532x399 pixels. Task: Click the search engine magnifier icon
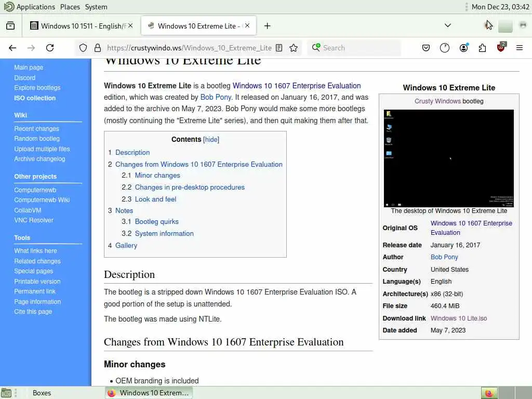coord(316,47)
